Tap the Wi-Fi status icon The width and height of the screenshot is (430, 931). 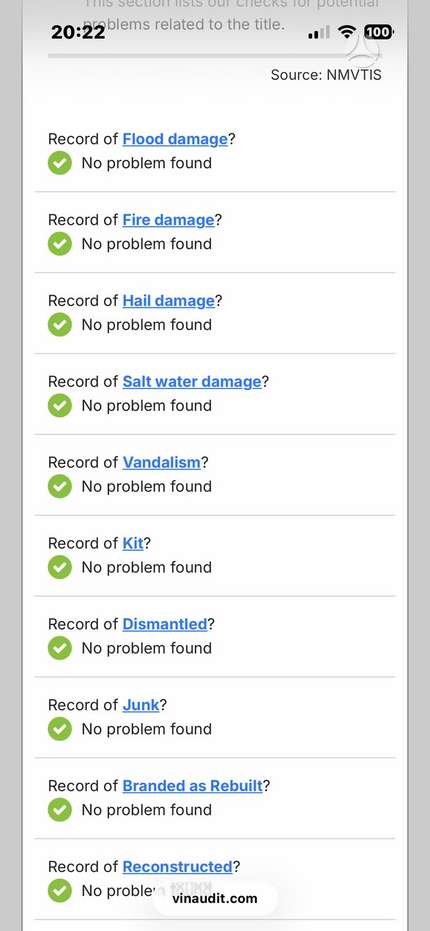346,32
